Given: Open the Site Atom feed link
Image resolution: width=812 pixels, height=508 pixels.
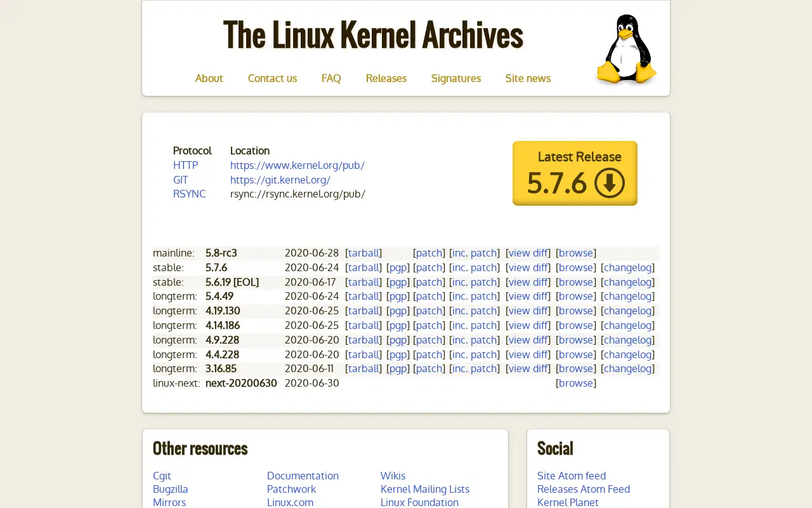Looking at the screenshot, I should coord(572,476).
